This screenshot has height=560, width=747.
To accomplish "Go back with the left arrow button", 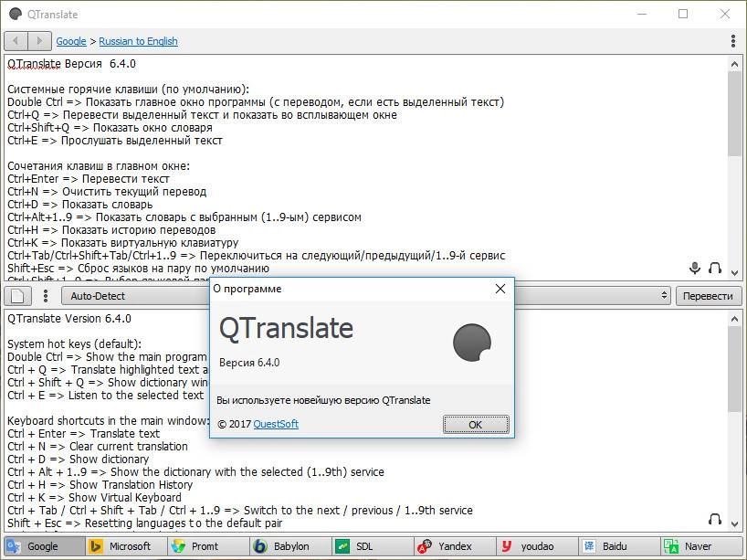I will (x=16, y=41).
